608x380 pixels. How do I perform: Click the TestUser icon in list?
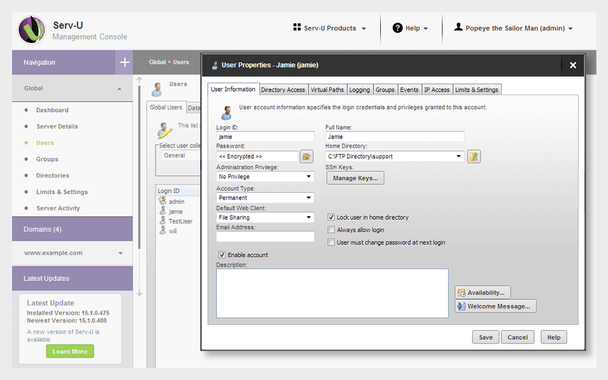pos(163,221)
